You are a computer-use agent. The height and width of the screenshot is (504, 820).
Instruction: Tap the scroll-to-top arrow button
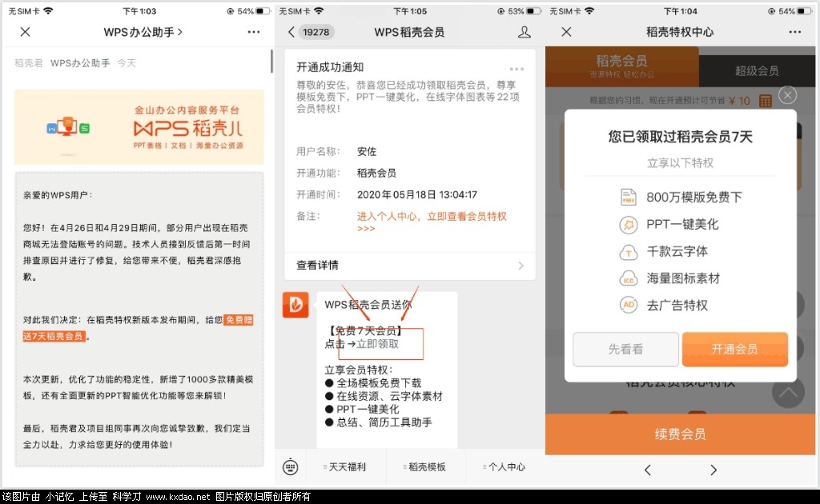[x=788, y=392]
